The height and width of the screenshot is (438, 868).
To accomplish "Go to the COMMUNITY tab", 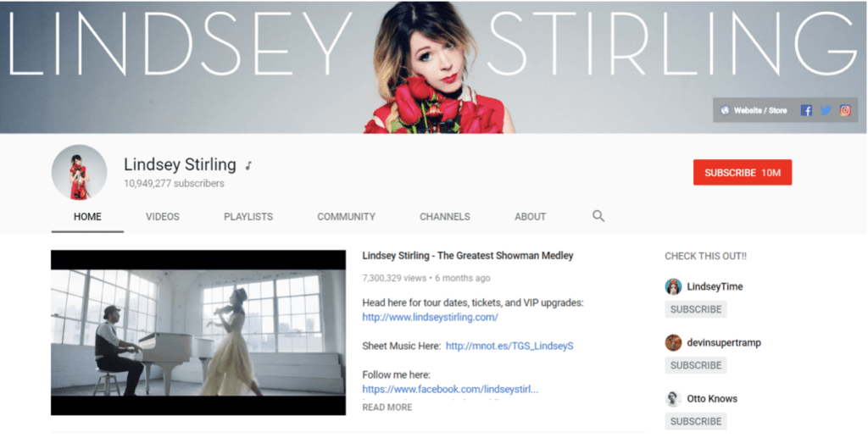I will coord(347,217).
